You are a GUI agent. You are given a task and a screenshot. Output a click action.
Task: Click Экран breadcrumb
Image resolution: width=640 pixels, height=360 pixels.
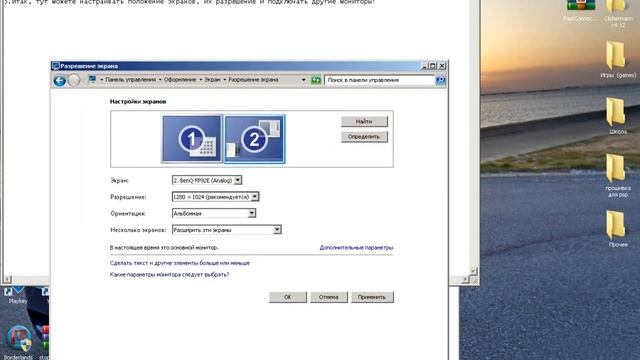(212, 80)
